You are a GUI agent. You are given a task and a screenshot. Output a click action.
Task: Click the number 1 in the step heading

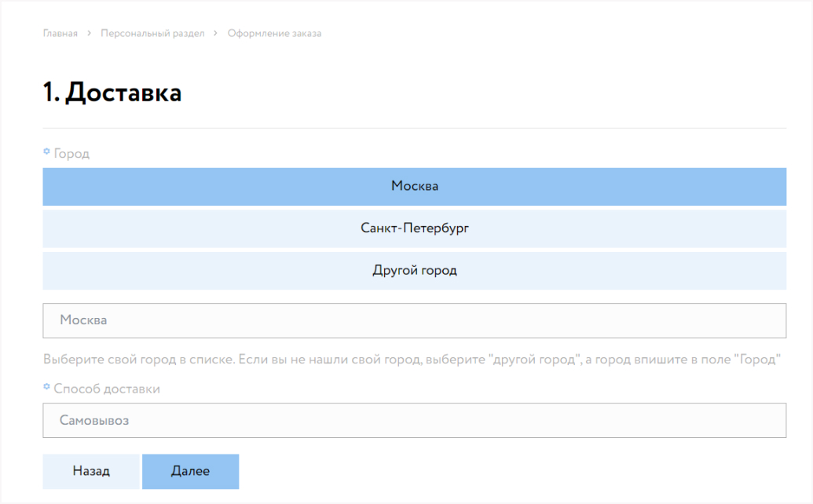49,93
